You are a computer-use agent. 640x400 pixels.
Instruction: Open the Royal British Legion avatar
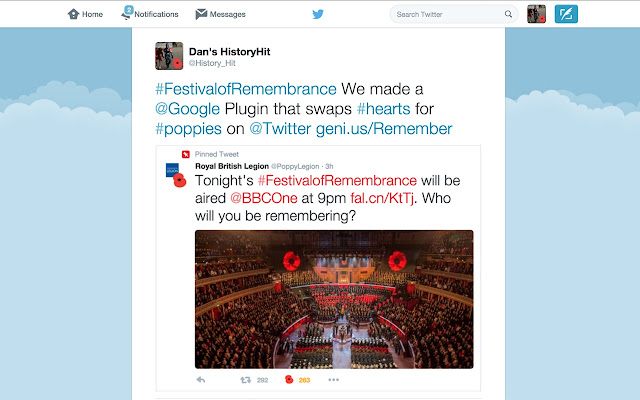click(176, 175)
